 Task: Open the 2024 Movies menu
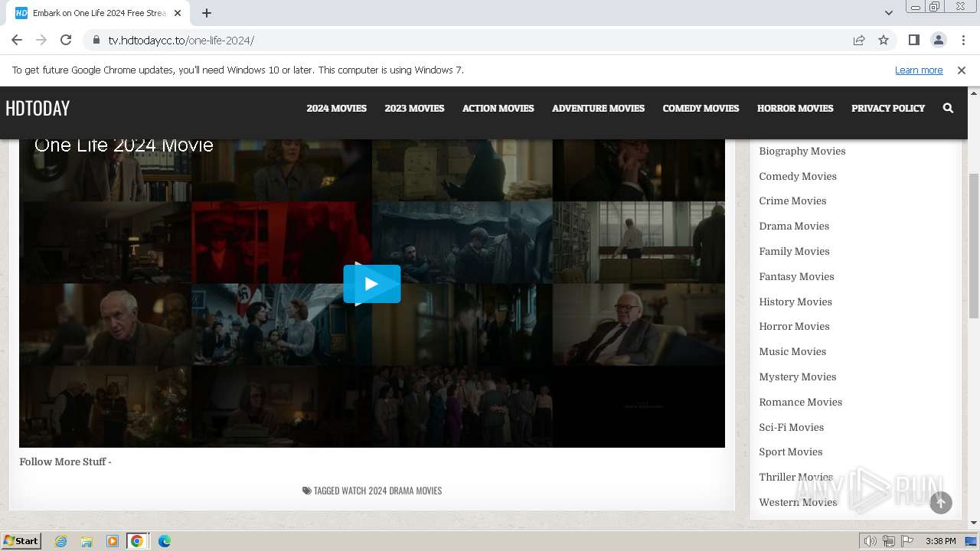point(336,108)
